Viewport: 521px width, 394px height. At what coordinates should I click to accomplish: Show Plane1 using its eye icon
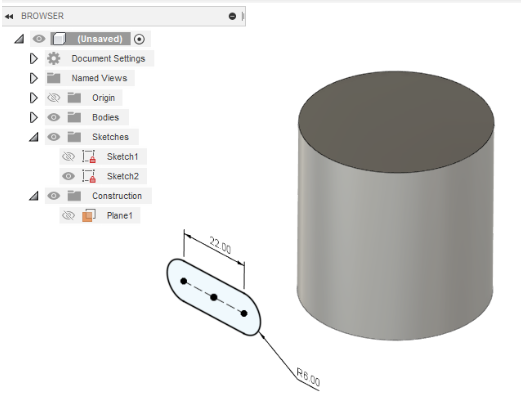(x=68, y=215)
